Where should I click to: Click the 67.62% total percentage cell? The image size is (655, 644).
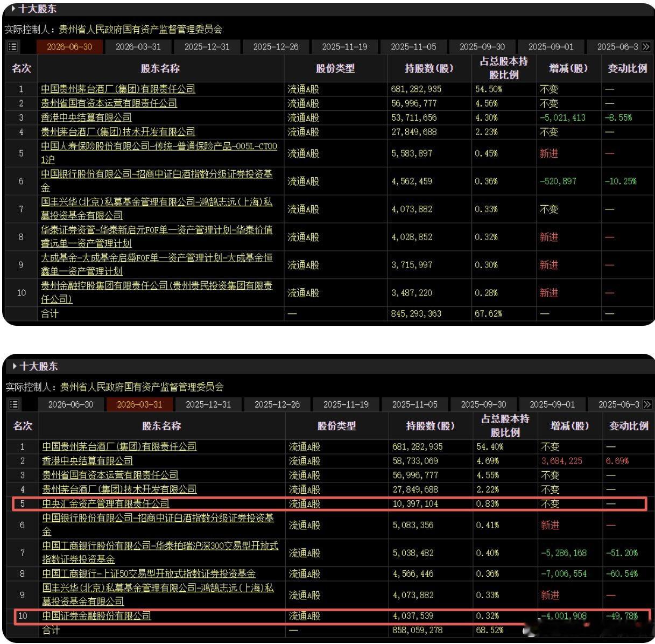point(488,313)
